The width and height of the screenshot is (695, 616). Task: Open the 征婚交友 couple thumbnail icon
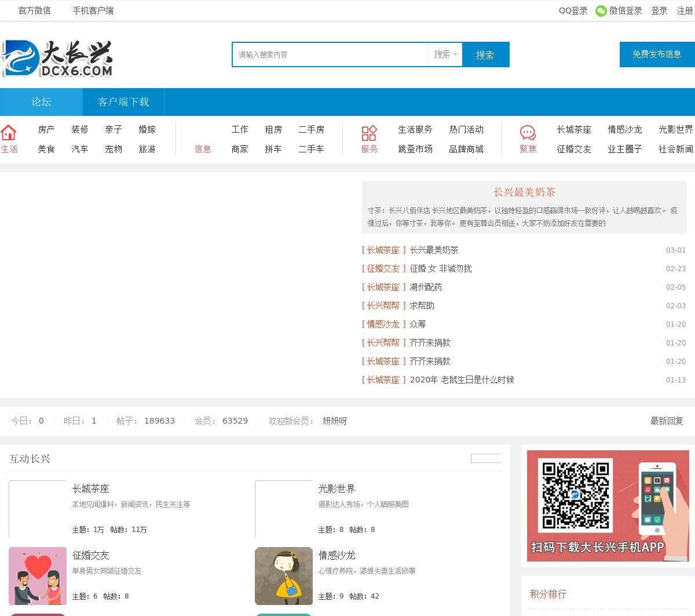[x=38, y=576]
